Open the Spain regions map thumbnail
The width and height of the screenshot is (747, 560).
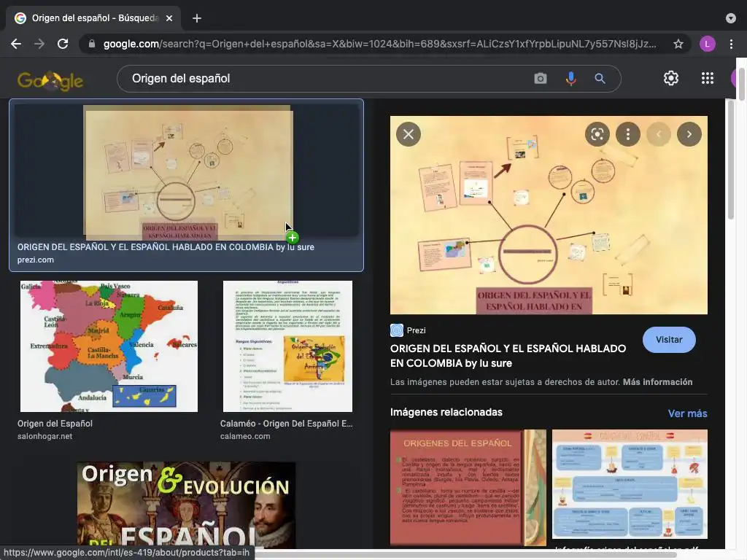click(x=109, y=346)
